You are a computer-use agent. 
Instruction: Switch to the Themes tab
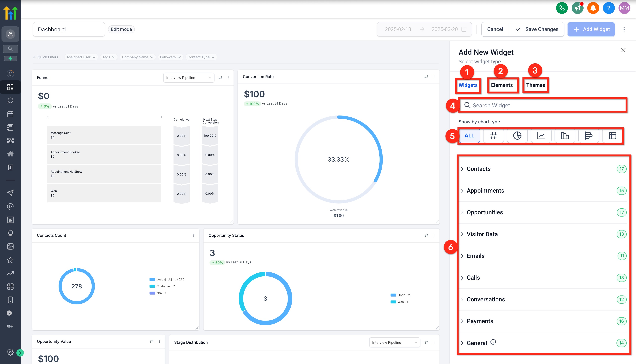click(x=535, y=85)
